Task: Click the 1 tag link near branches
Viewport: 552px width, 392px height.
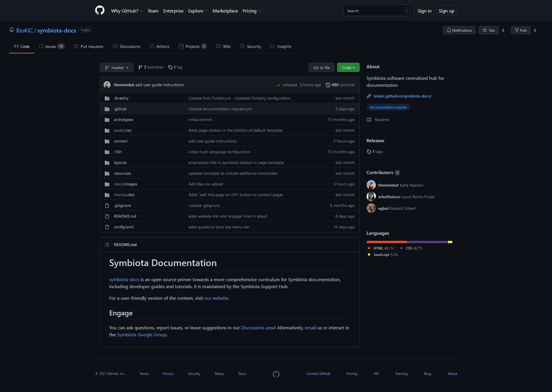Action: [x=175, y=67]
